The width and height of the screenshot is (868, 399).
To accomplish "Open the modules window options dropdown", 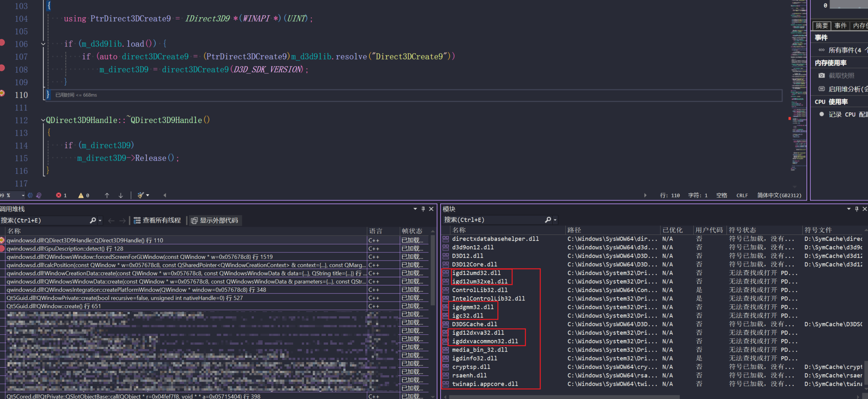I will coord(848,209).
